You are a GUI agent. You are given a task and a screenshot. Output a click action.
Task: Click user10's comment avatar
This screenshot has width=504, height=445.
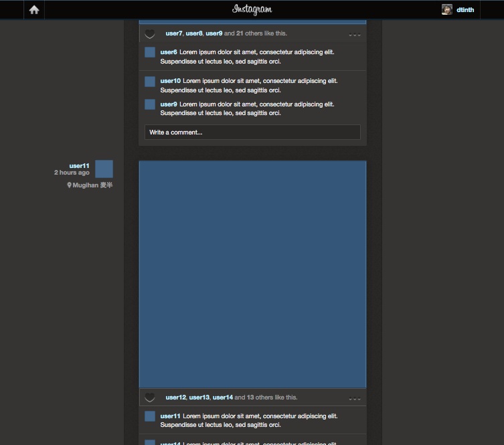pos(150,82)
